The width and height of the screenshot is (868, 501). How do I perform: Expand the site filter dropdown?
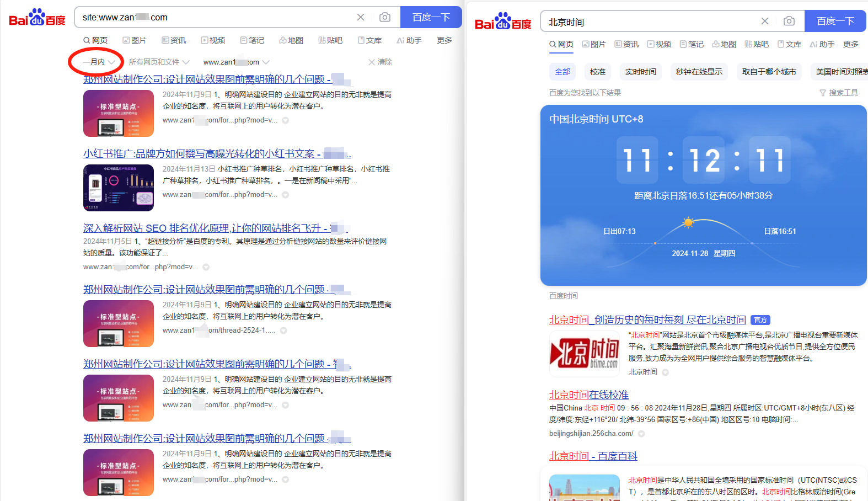tap(237, 62)
